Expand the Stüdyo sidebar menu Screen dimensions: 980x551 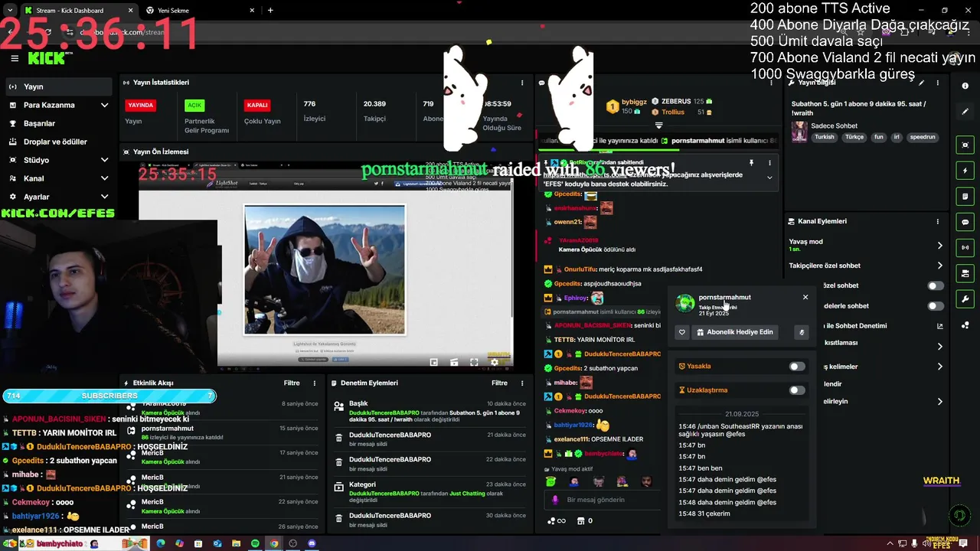pos(104,160)
